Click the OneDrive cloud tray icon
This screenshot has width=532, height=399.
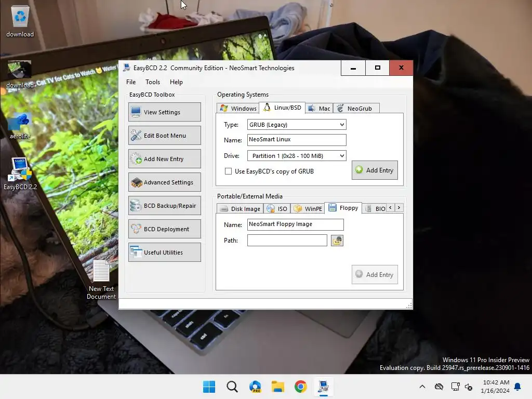438,387
